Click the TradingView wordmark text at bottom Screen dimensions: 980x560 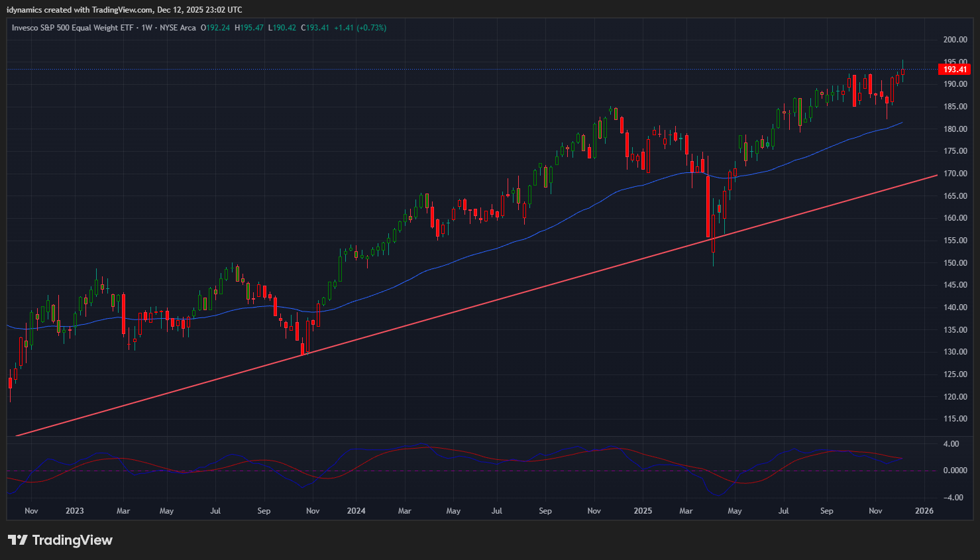pyautogui.click(x=72, y=540)
